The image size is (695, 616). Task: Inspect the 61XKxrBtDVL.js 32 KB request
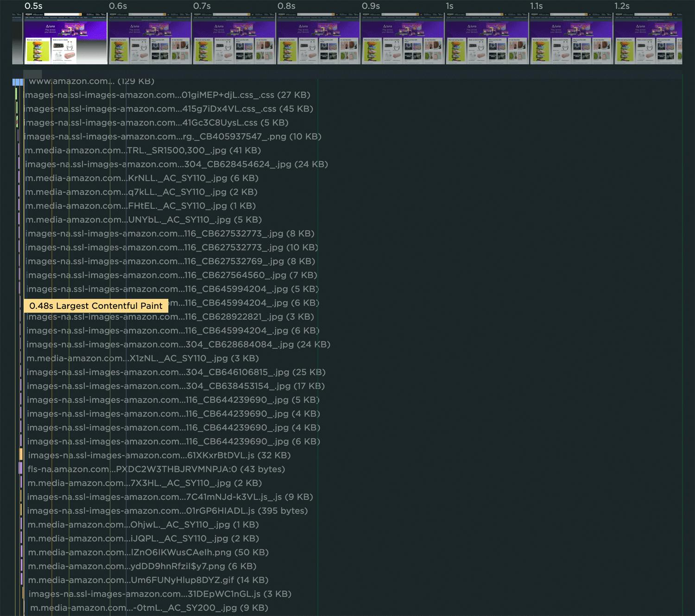point(159,455)
